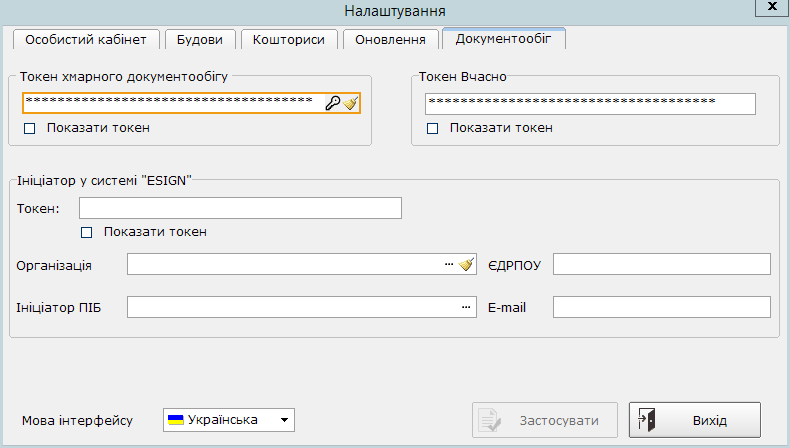Switch to the Особистий кабінет tab

(x=85, y=39)
